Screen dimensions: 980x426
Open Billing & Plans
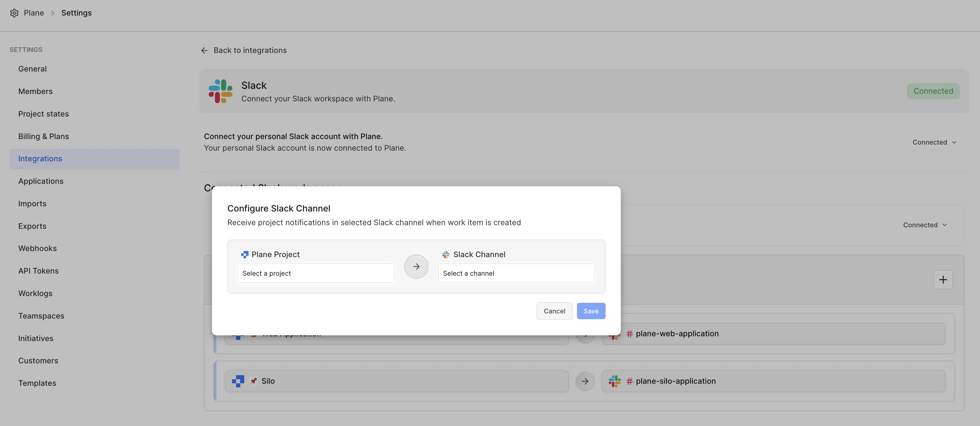(x=94, y=136)
